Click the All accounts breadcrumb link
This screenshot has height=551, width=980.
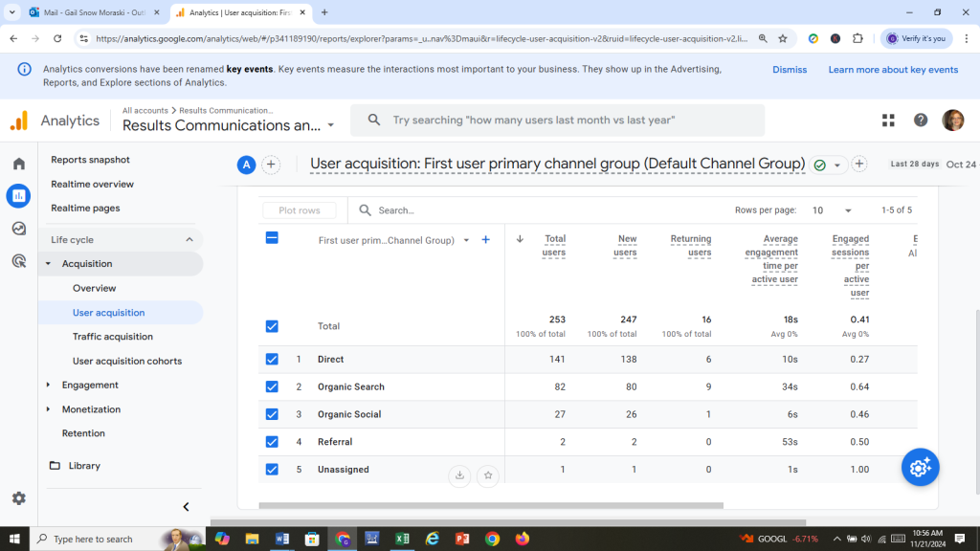tap(145, 111)
